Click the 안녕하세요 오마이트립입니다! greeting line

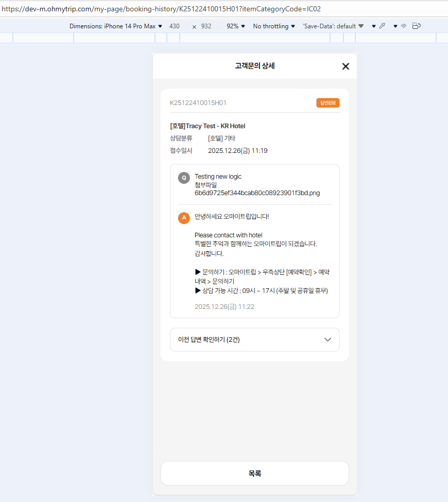[232, 216]
